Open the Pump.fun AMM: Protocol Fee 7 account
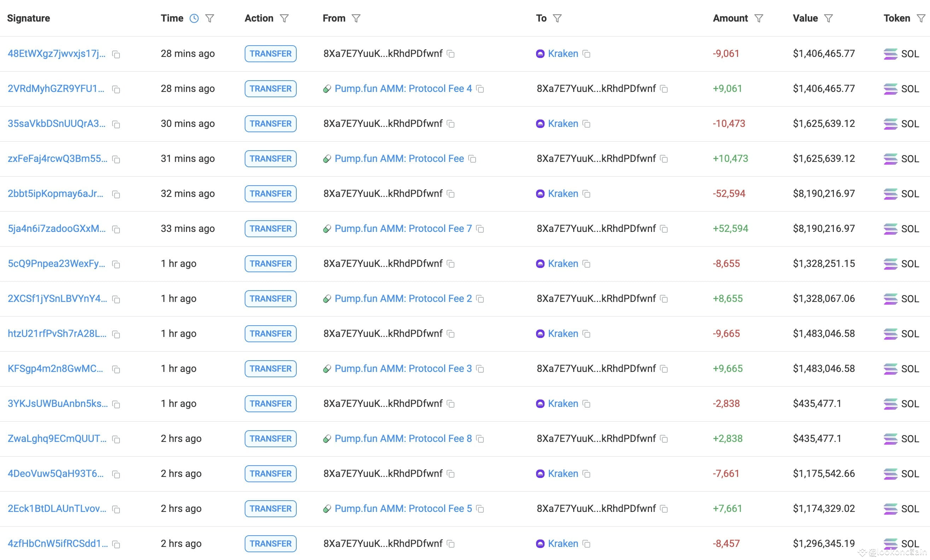Viewport: 930px width, 560px height. [x=403, y=229]
